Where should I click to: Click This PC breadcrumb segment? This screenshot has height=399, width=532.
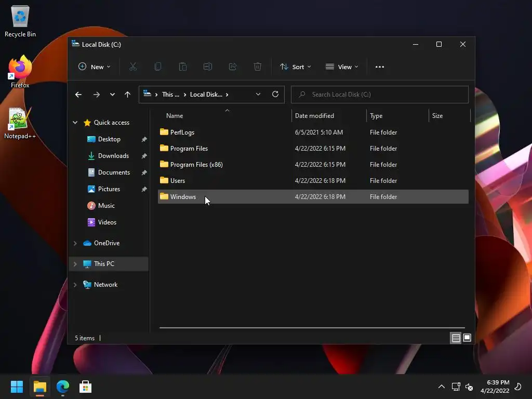pos(170,95)
